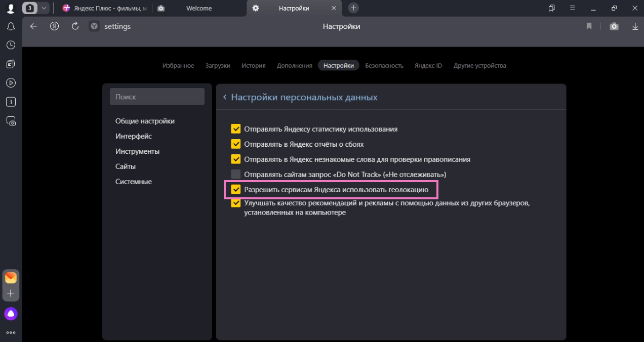Viewport: 644px width, 342px height.
Task: Click the Alice voice assistant icon
Action: 11,314
